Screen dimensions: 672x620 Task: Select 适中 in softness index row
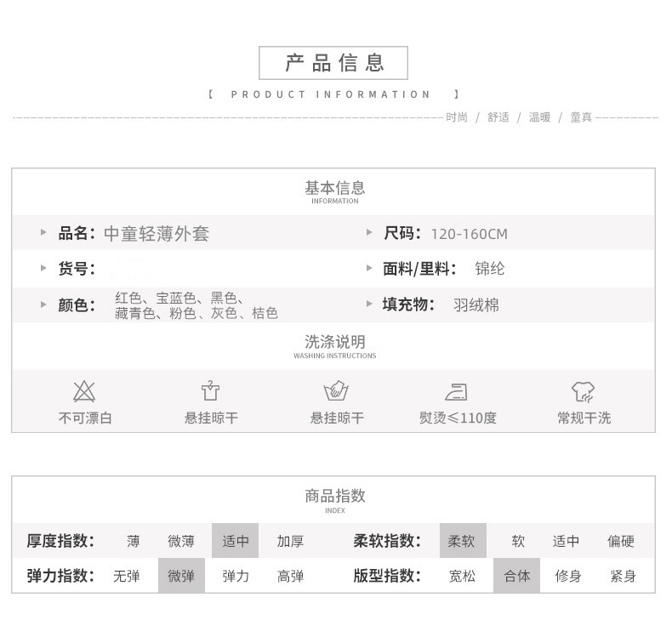(566, 541)
